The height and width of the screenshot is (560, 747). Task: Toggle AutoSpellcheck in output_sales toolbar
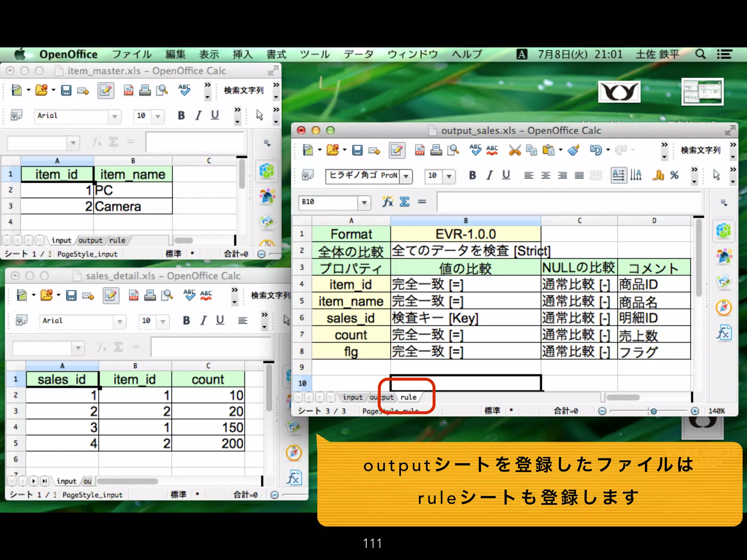point(492,150)
